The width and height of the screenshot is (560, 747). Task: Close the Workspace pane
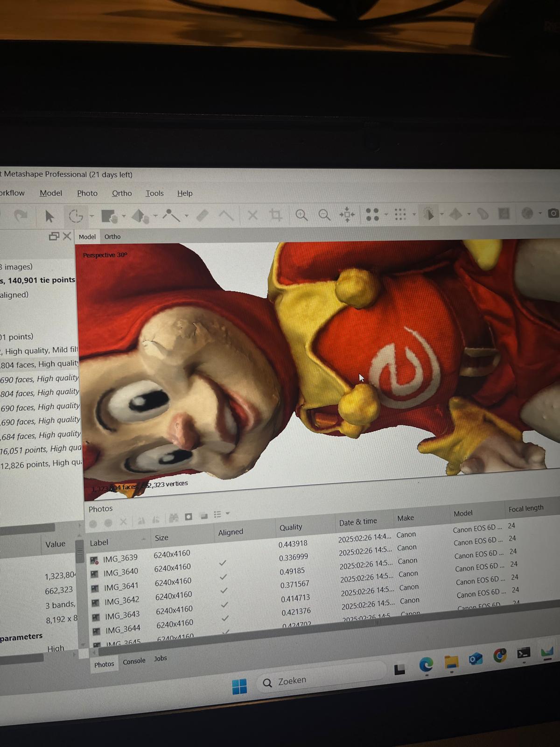click(x=67, y=236)
